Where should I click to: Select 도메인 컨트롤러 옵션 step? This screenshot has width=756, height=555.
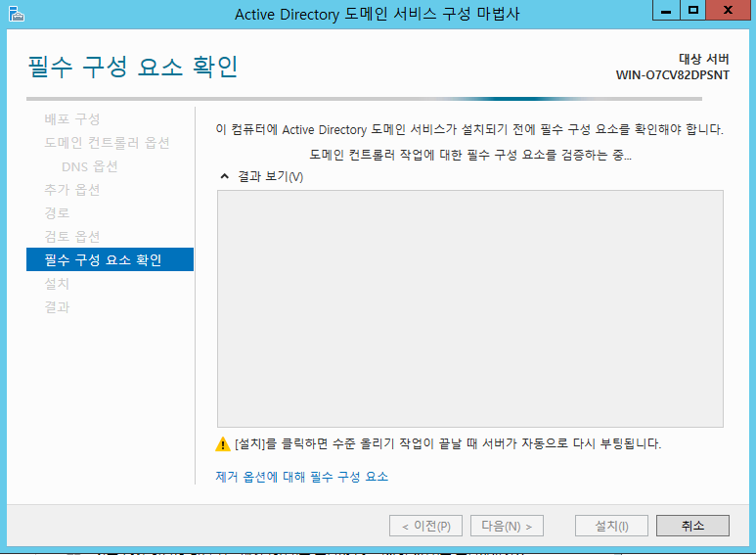[x=107, y=143]
